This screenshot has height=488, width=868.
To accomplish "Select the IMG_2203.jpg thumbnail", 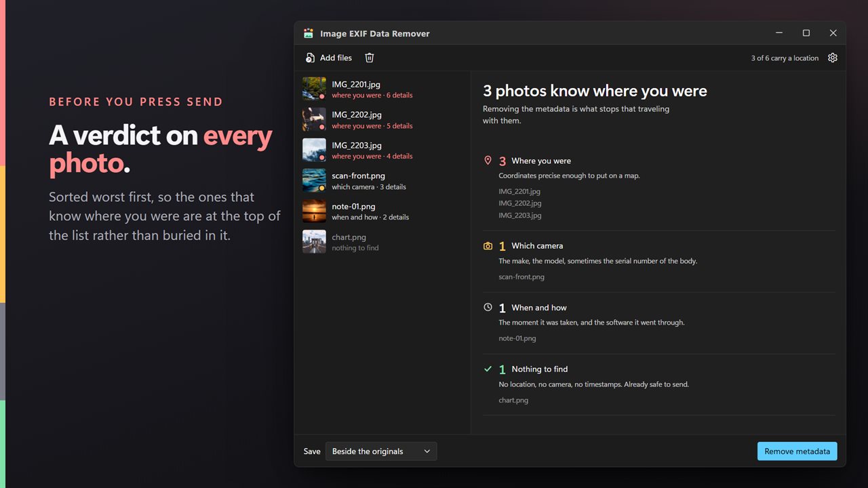I will point(314,150).
